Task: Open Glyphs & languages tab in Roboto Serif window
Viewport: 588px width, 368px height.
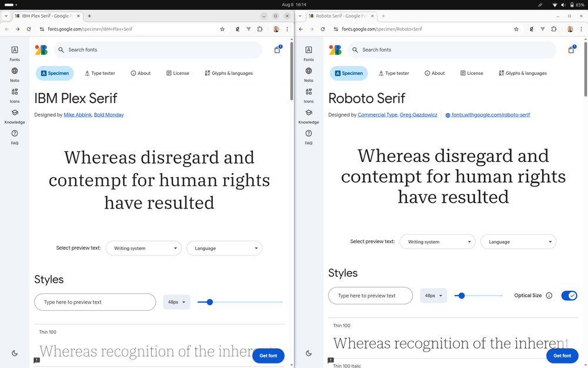Action: pyautogui.click(x=523, y=73)
